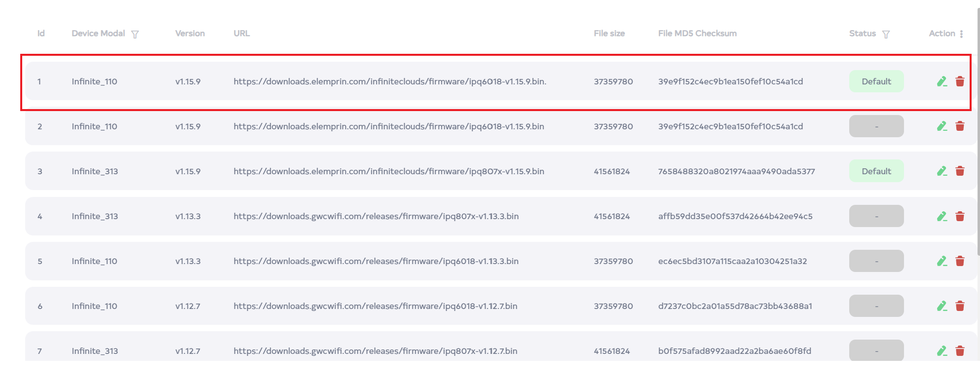The height and width of the screenshot is (386, 980).
Task: Click edit pencil for row 3
Action: click(x=942, y=171)
